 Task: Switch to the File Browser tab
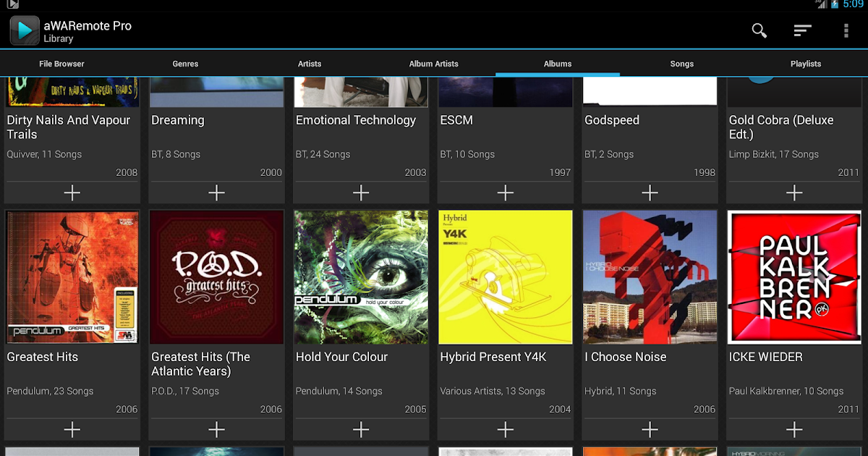61,64
